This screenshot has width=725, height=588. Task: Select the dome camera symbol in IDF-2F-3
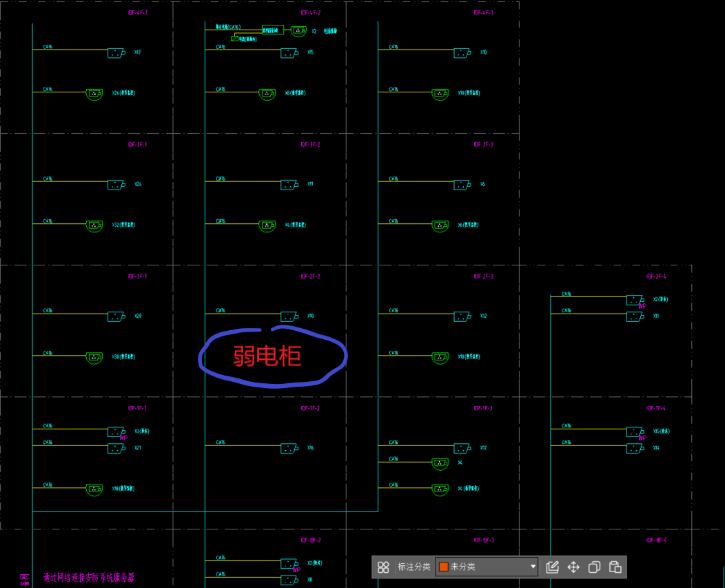(x=440, y=358)
